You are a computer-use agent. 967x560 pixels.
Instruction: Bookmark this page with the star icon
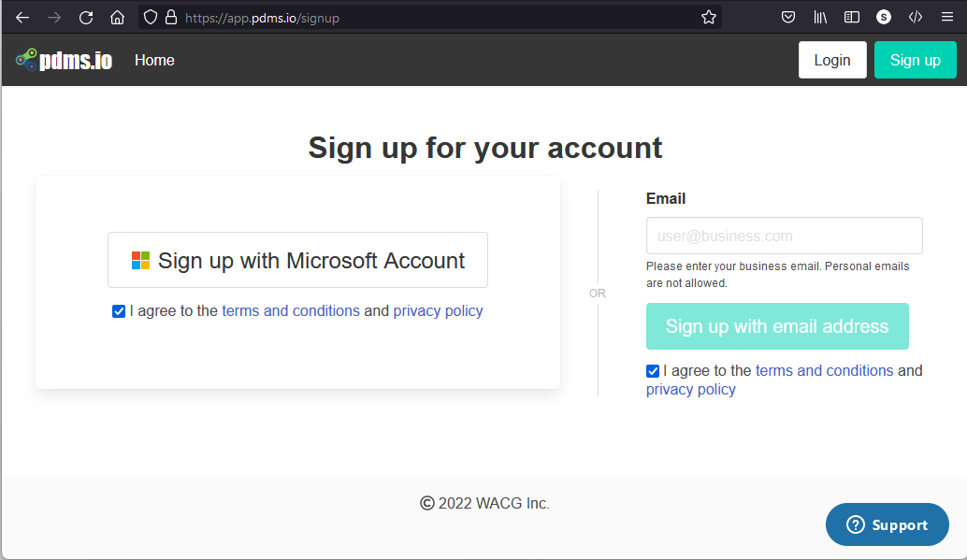709,17
